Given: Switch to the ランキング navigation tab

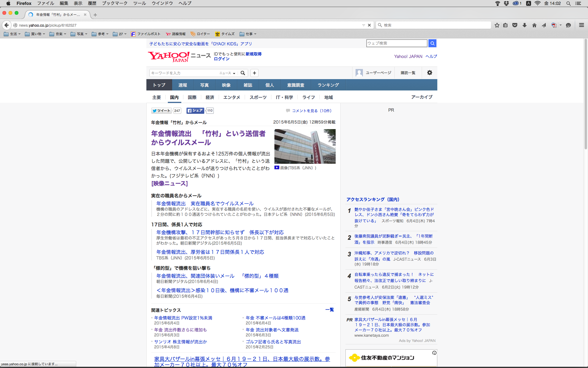Looking at the screenshot, I should click(x=328, y=85).
